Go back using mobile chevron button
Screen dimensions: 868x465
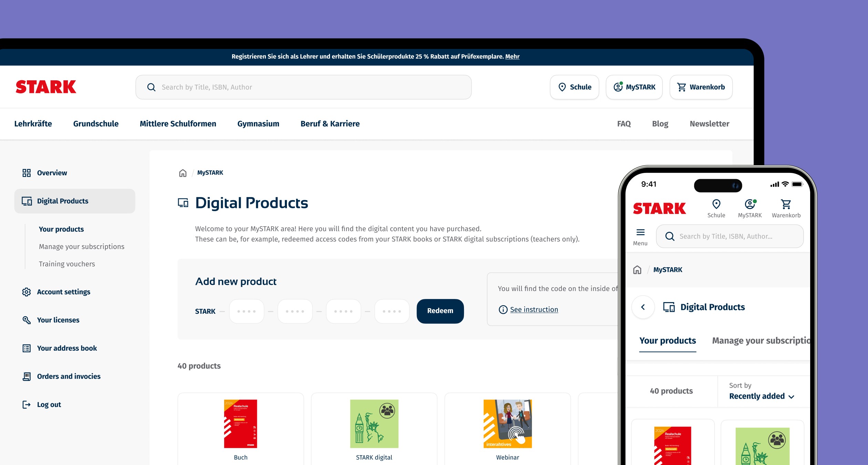point(643,307)
